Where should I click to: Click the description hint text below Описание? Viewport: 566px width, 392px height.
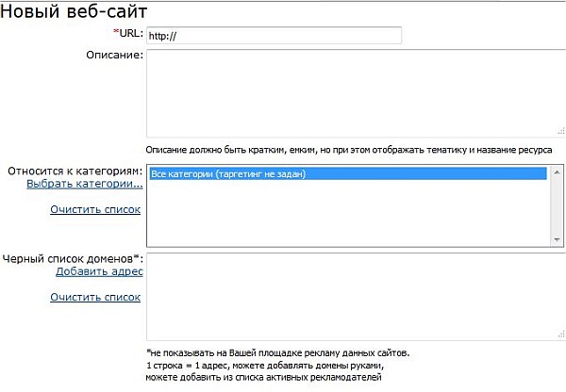349,150
